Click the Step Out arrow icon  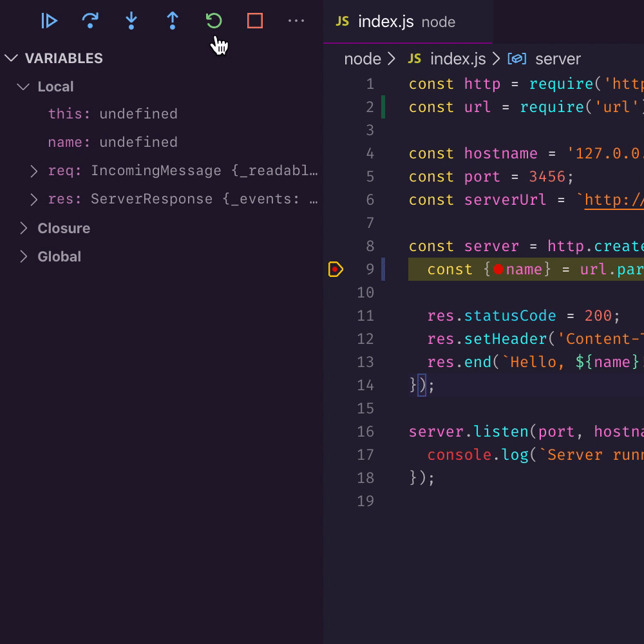pyautogui.click(x=173, y=21)
